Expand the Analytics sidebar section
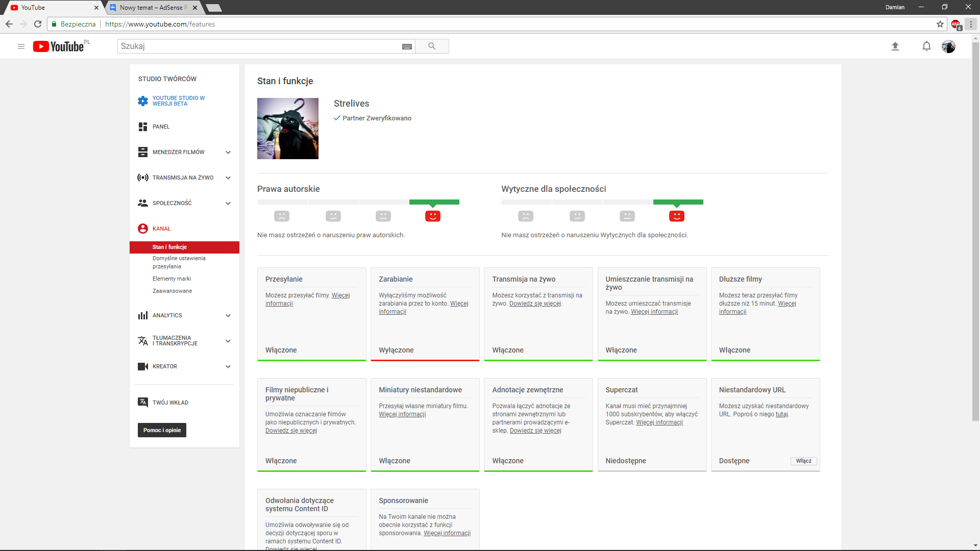This screenshot has height=551, width=980. point(228,315)
